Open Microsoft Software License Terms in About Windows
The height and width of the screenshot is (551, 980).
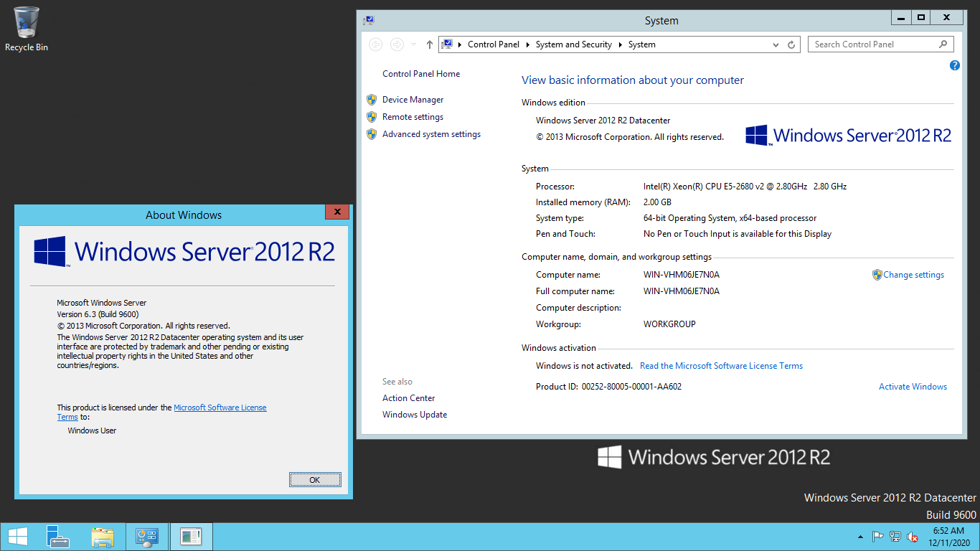[x=220, y=408]
